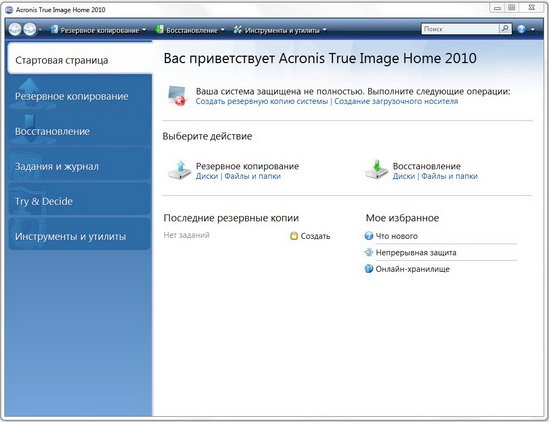Click the system not protected warning icon

pyautogui.click(x=177, y=95)
